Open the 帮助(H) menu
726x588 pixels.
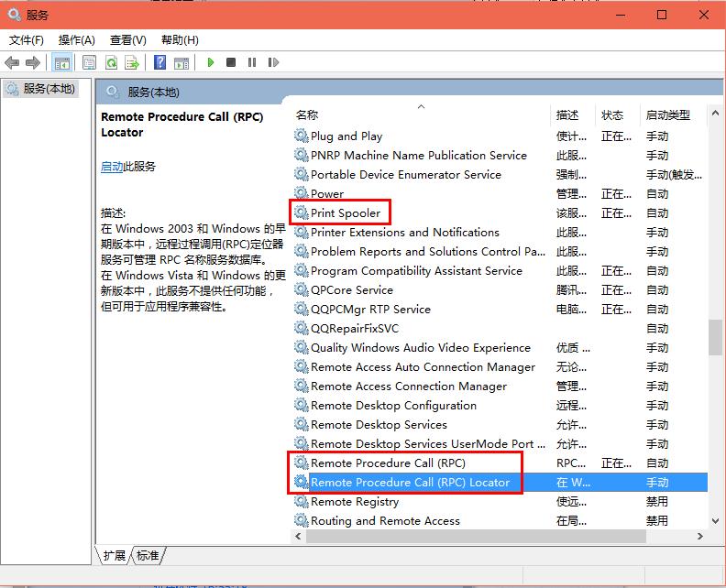(x=180, y=40)
